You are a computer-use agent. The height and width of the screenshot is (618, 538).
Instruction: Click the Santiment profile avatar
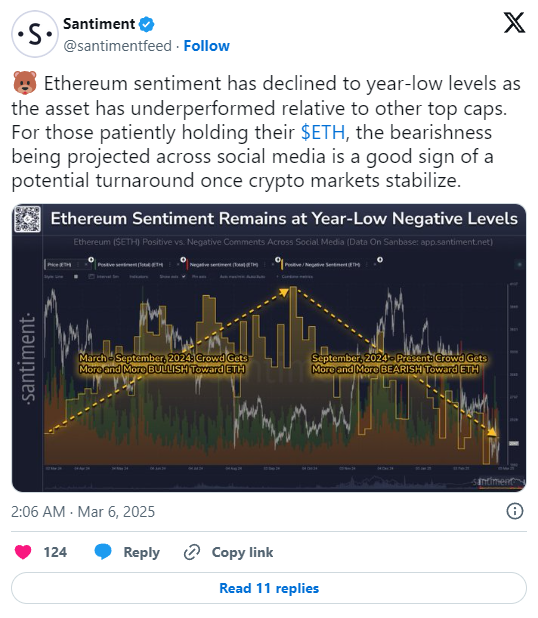(35, 34)
